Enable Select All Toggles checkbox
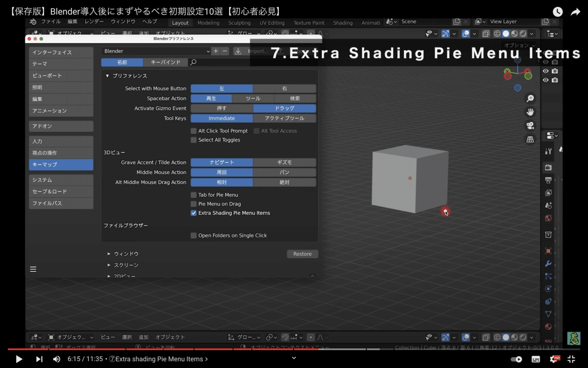 click(x=194, y=140)
